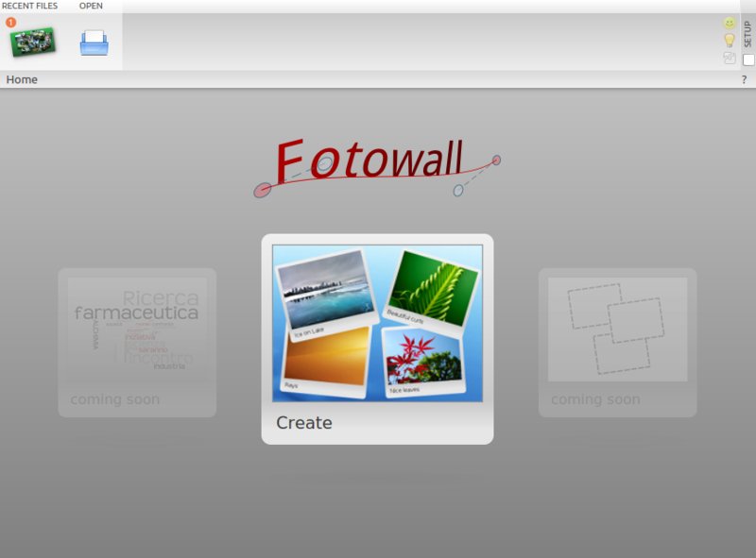
Task: Click the blue Open file tray icon
Action: [x=94, y=42]
